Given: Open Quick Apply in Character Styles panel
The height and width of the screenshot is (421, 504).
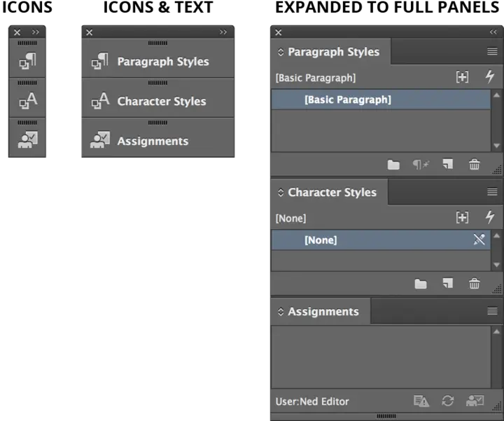Looking at the screenshot, I should [489, 217].
